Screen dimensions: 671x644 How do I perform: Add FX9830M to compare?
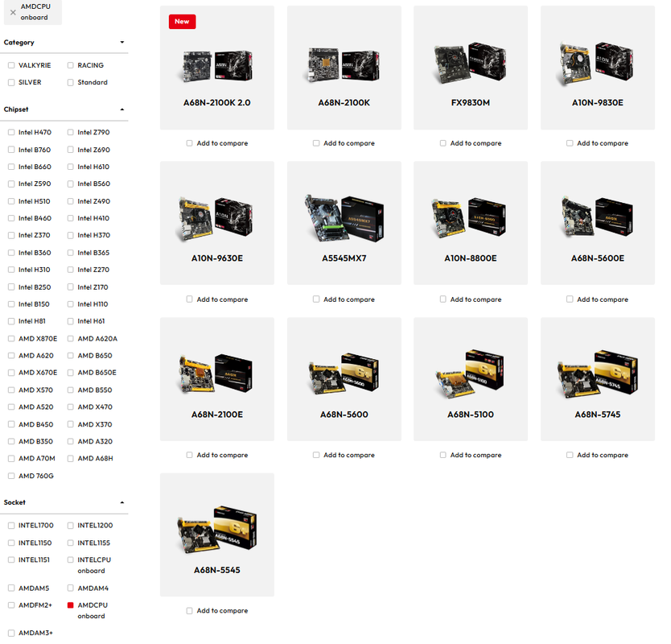443,143
